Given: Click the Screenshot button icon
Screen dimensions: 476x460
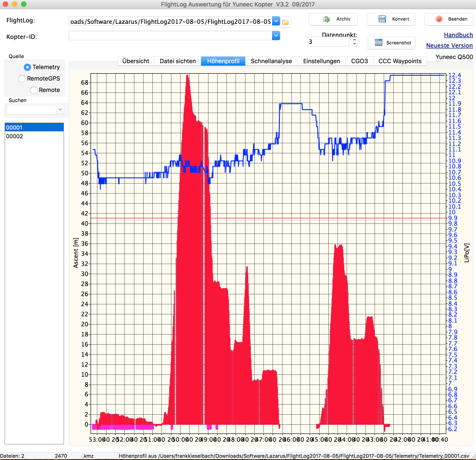Looking at the screenshot, I should tap(378, 43).
